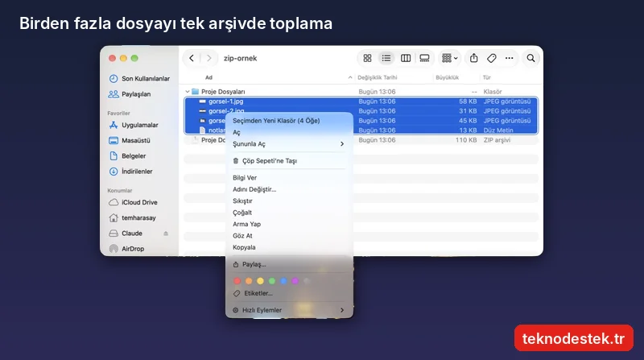Expand the Şununla Aç submenu

click(289, 144)
